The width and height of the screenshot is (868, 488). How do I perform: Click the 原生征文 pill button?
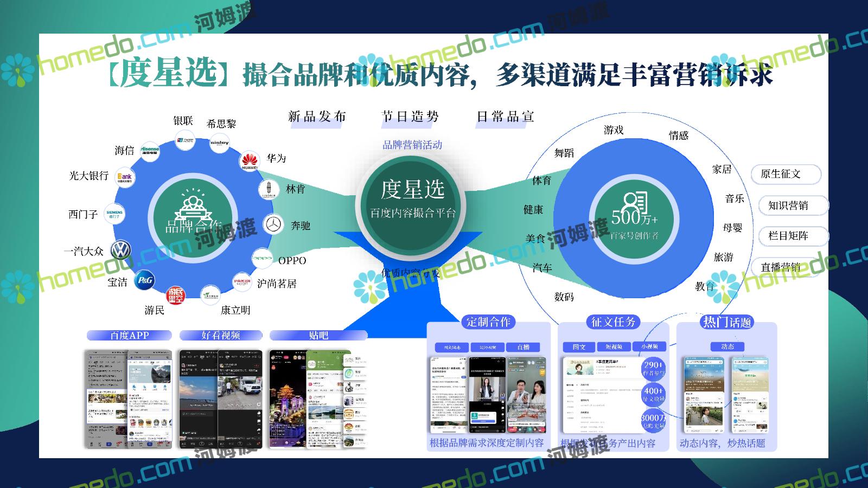click(786, 174)
